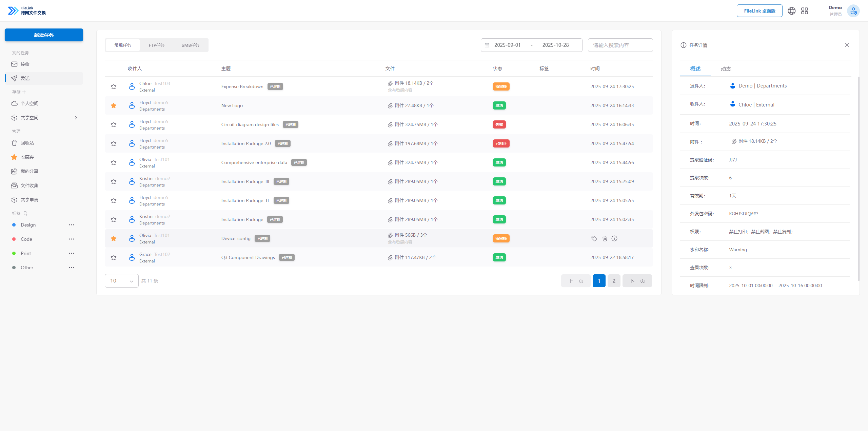Image resolution: width=868 pixels, height=431 pixels.
Task: Unstar the New Logo task
Action: pos(114,105)
